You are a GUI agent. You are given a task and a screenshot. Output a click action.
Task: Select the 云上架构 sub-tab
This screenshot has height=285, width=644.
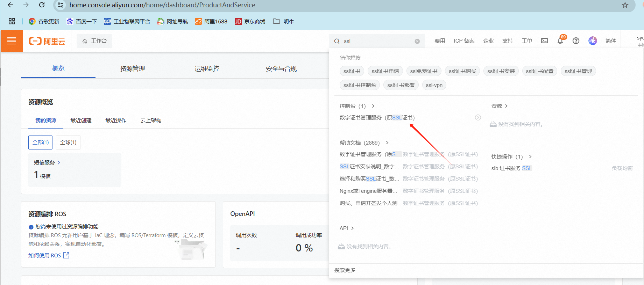[151, 120]
